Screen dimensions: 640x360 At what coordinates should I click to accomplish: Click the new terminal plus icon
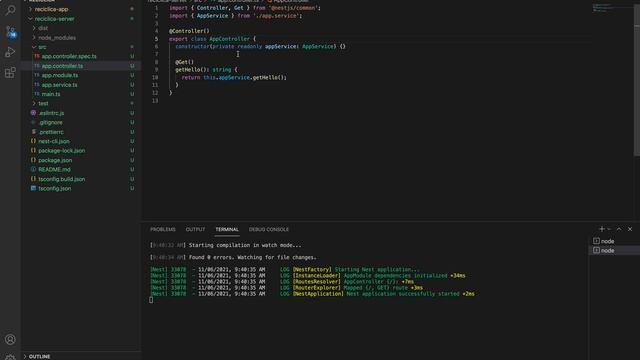(602, 229)
